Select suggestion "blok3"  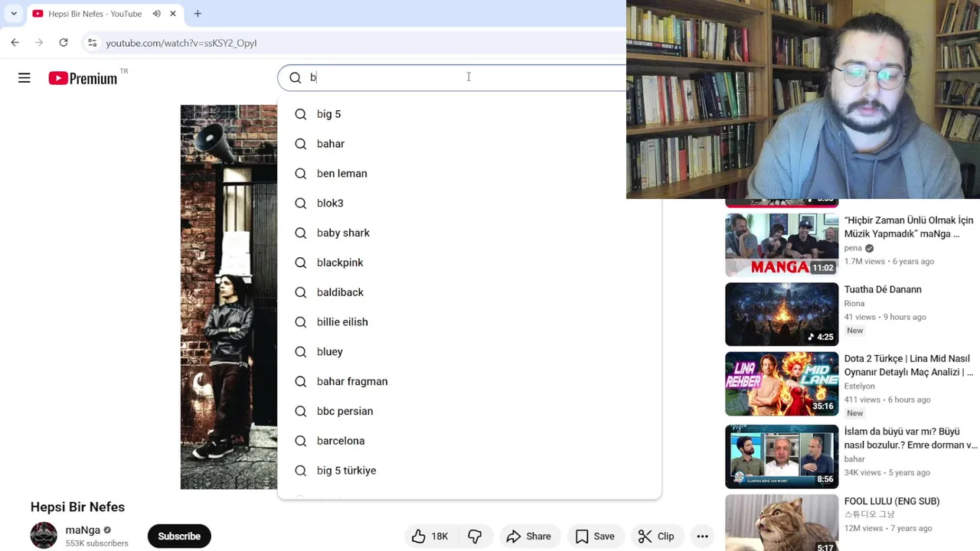tap(469, 203)
